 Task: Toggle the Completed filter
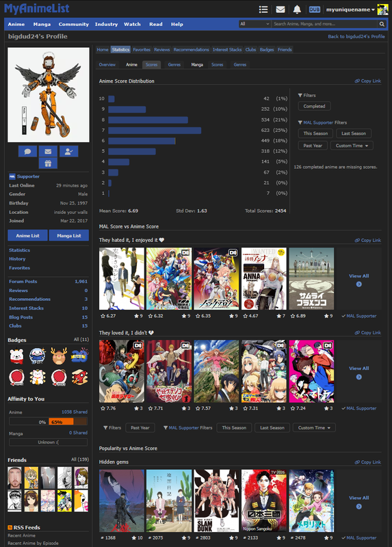(314, 106)
